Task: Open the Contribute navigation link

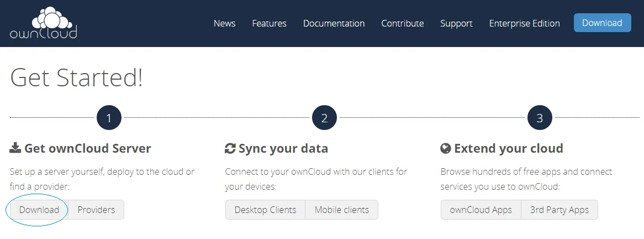Action: (403, 23)
